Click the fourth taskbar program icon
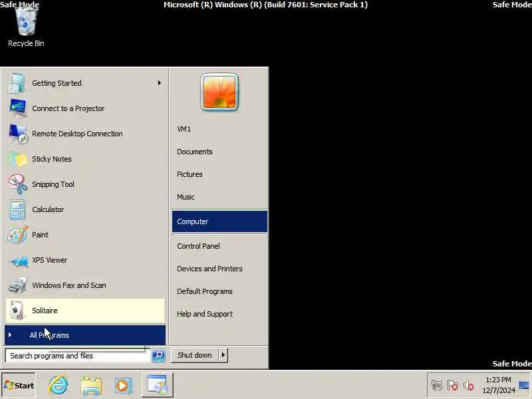The image size is (532, 399). (157, 385)
